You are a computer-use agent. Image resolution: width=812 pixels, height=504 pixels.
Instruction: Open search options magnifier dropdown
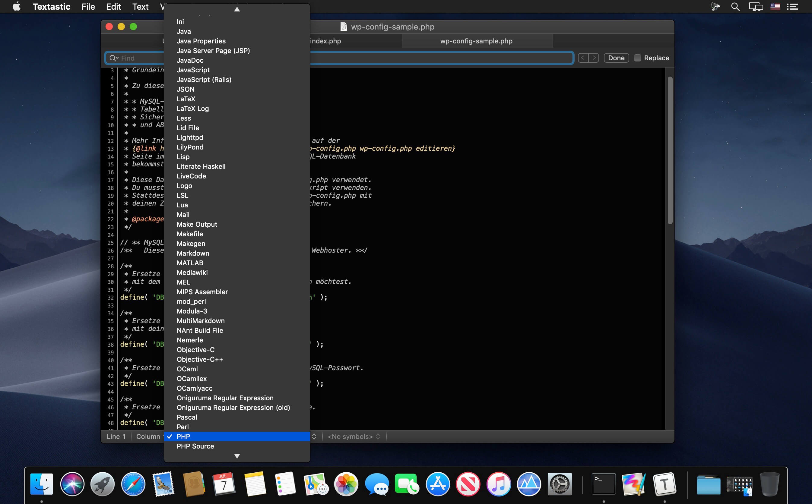114,58
